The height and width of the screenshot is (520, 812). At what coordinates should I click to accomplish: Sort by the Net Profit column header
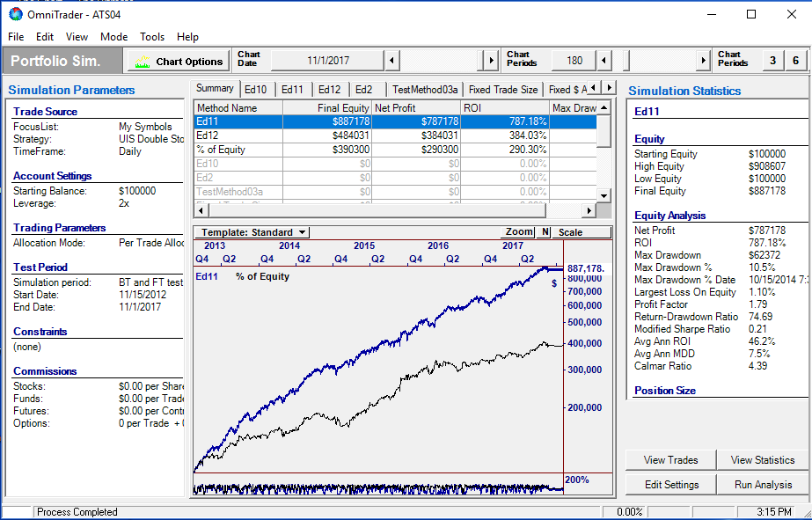416,107
